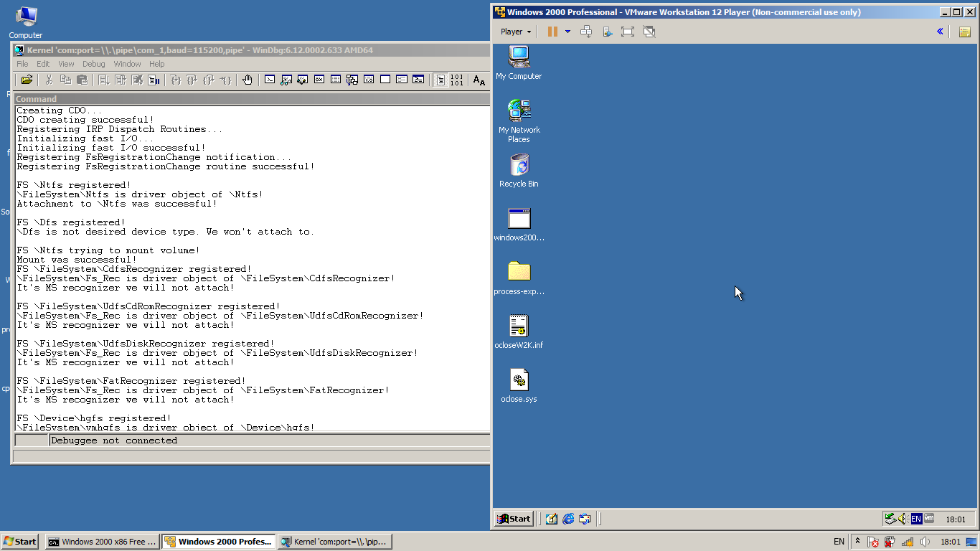The width and height of the screenshot is (980, 551).
Task: Open the Command Browser window icon
Action: tap(418, 80)
